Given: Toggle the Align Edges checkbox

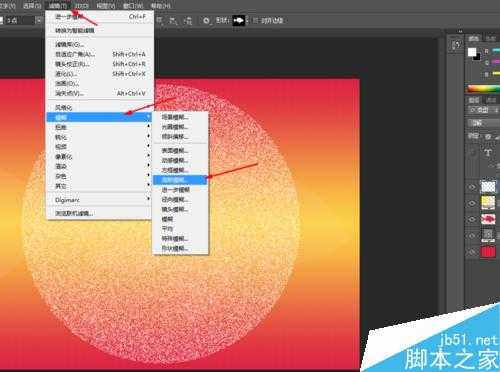Looking at the screenshot, I should 255,21.
